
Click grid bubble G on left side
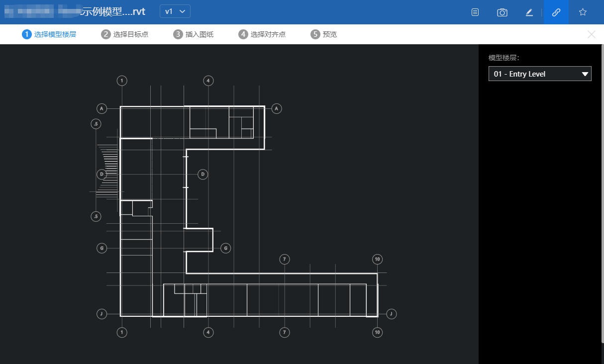(x=102, y=248)
